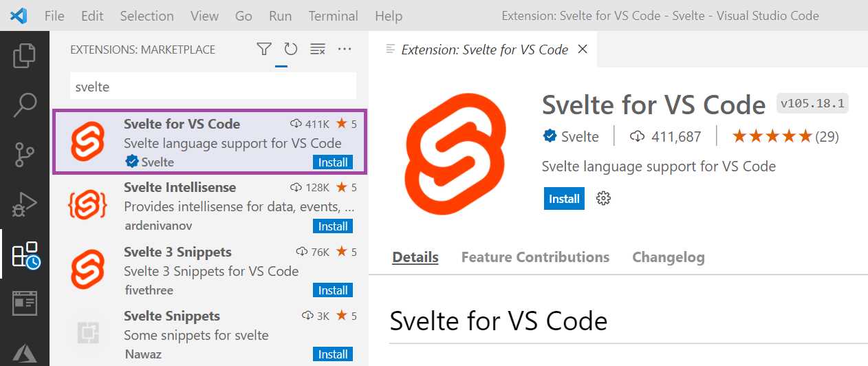Install Svelte Snippets by Nawaz
Viewport: 868px width, 366px height.
tap(333, 354)
